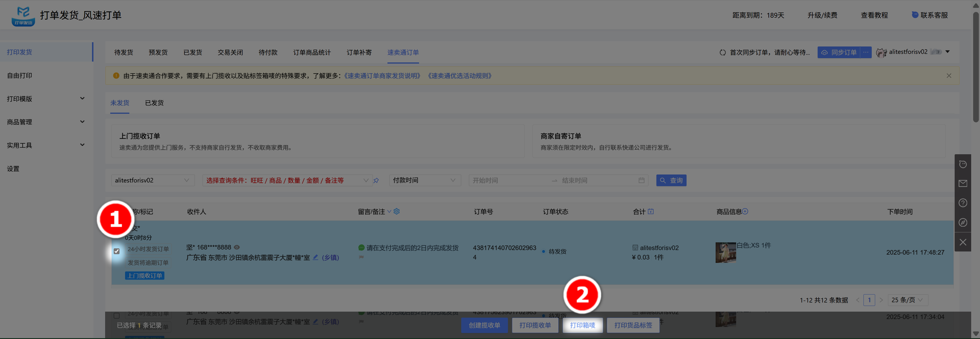Click the 查询 search button
The image size is (980, 339).
[671, 180]
